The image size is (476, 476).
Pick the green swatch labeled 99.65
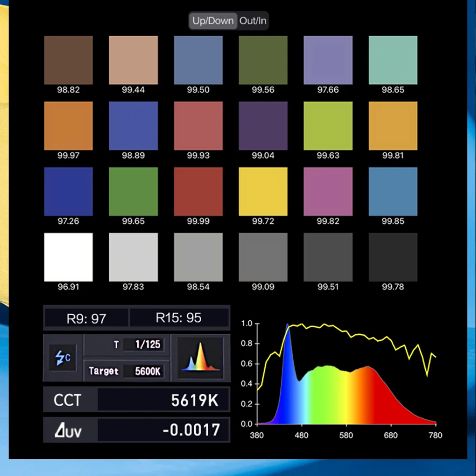pos(133,191)
